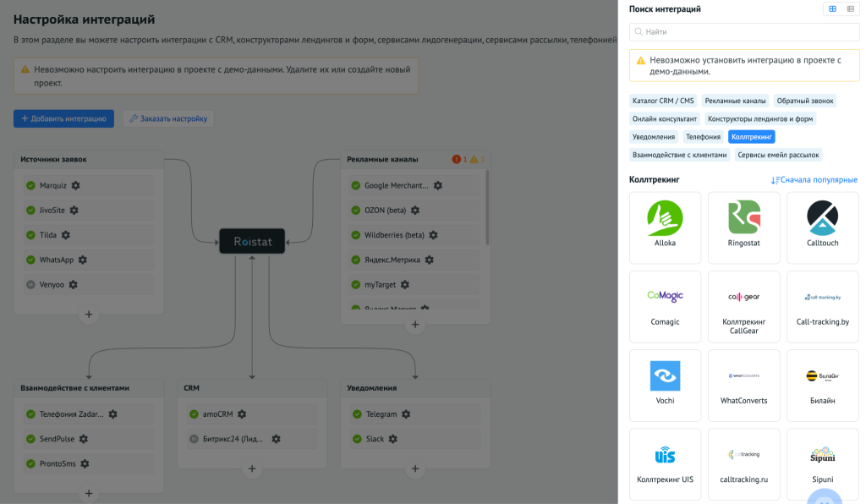Filter by Каталог CRM / CMS
Screen dimensions: 866x504
[663, 101]
